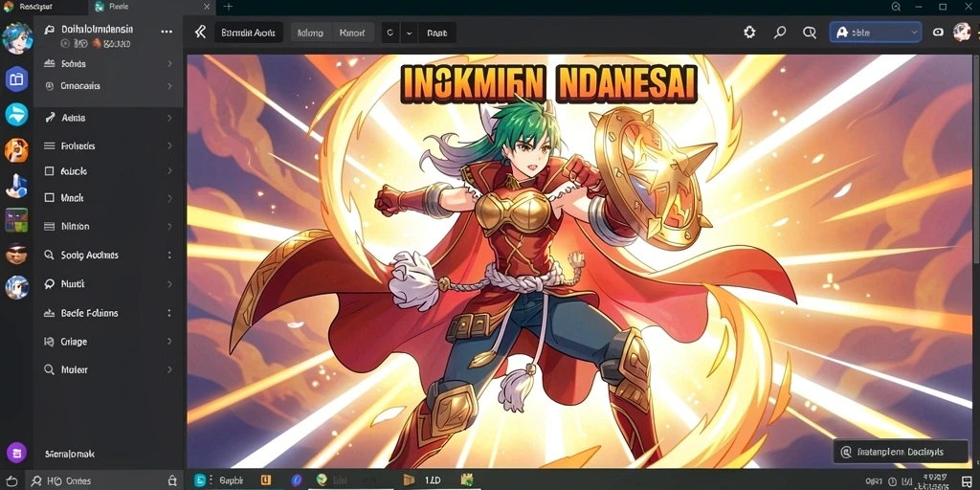The height and width of the screenshot is (490, 980).
Task: Click the magnifier search icon in toolbar
Action: [x=779, y=33]
